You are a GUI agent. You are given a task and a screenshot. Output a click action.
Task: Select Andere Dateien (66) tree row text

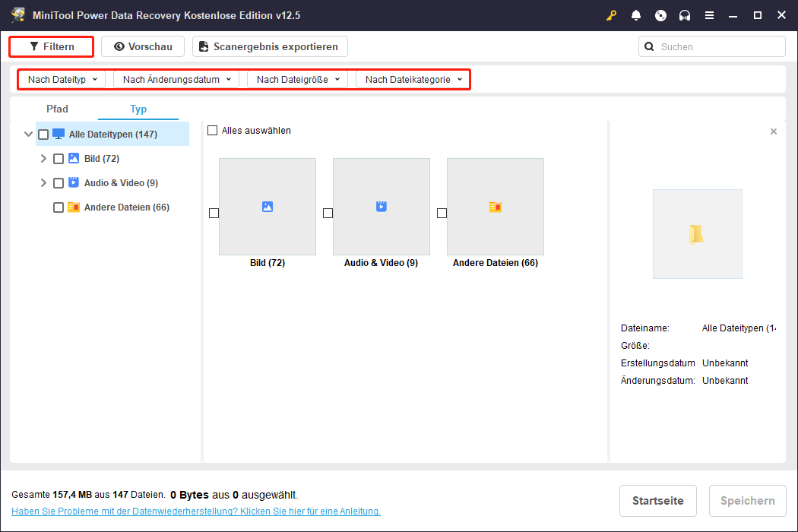point(127,207)
